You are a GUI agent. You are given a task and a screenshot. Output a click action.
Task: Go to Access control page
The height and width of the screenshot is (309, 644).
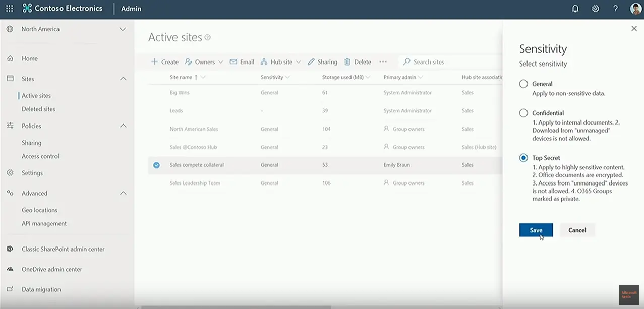[x=40, y=156]
